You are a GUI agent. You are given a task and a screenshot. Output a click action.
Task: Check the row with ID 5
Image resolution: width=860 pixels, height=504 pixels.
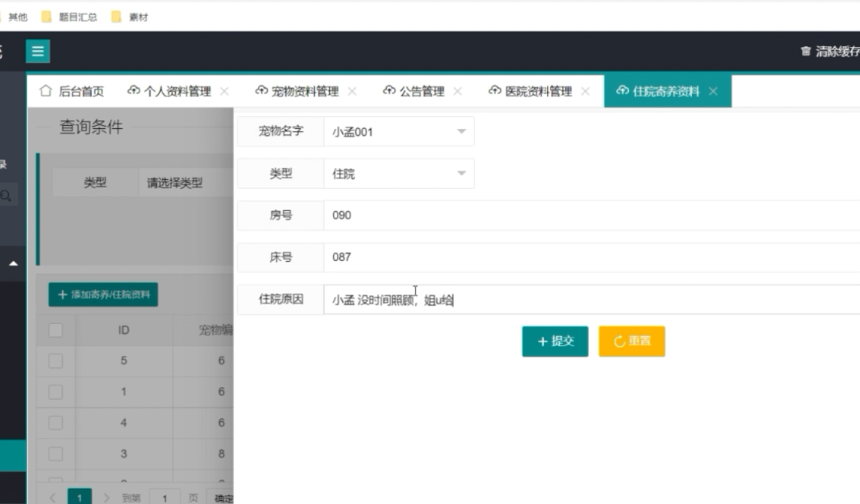coord(56,361)
